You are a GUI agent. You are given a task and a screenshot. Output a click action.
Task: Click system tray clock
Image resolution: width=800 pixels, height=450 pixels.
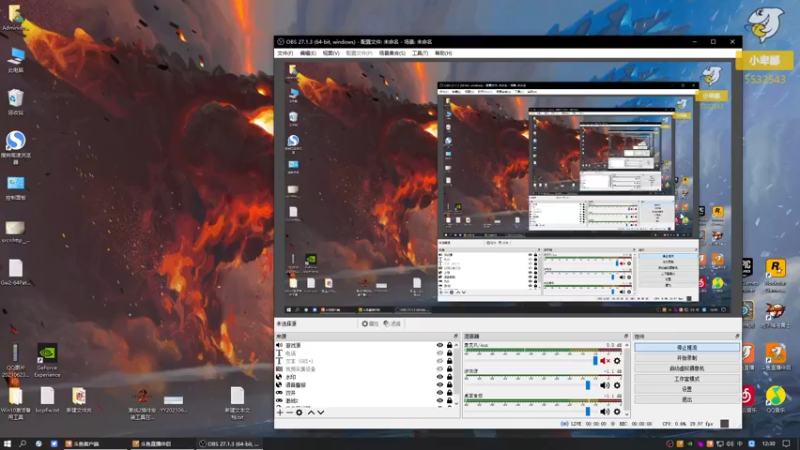click(x=768, y=444)
